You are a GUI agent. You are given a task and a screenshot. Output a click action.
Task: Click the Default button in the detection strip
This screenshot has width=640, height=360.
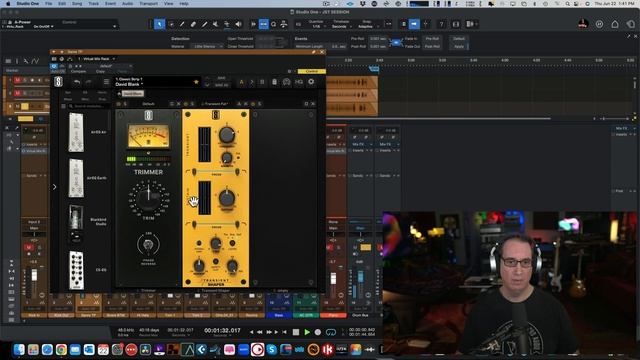459,39
